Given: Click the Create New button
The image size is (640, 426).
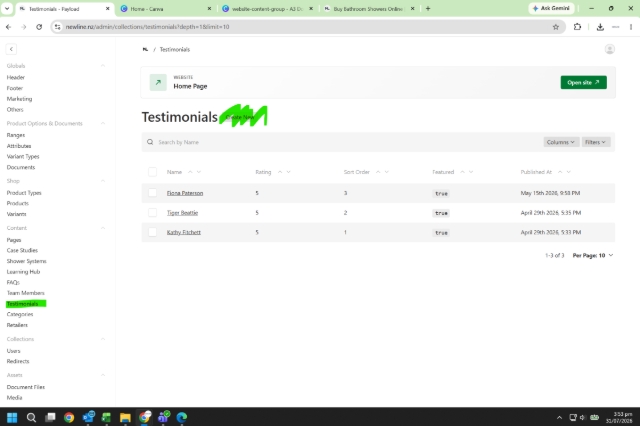Looking at the screenshot, I should [x=240, y=117].
